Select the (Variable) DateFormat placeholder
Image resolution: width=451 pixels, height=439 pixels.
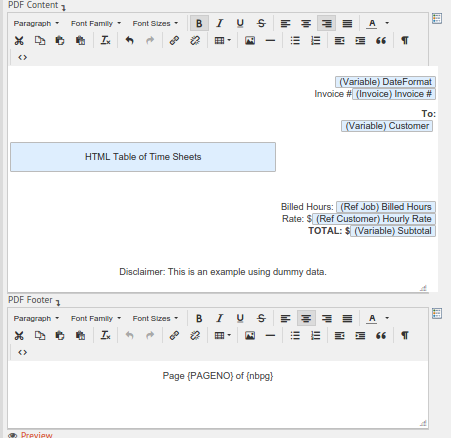tap(385, 82)
